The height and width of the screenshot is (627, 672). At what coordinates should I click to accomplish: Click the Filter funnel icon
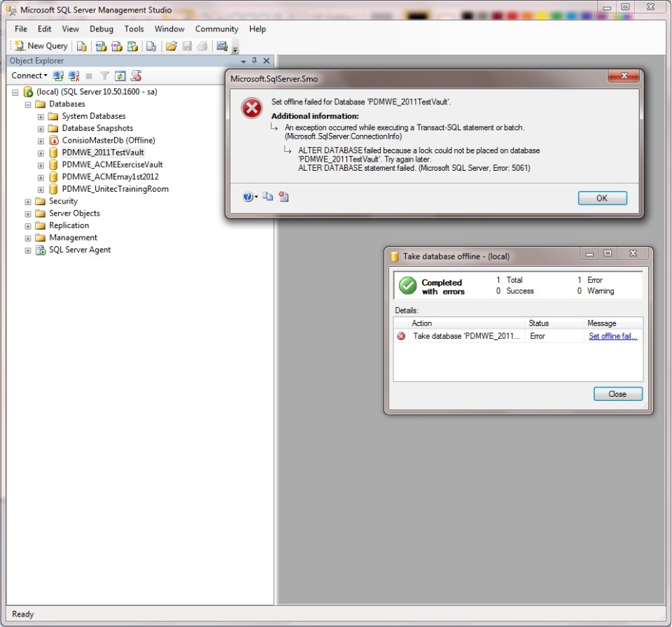[x=104, y=76]
